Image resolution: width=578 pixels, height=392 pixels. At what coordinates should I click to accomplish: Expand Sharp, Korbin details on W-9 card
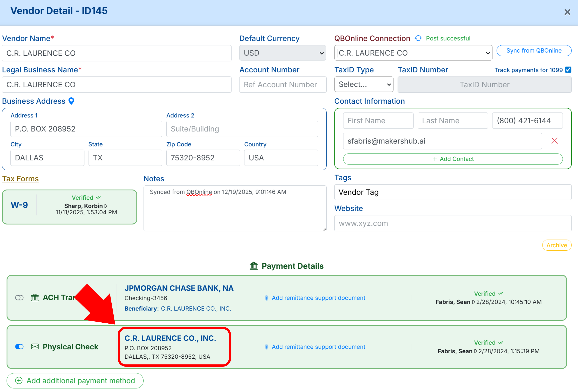point(106,206)
